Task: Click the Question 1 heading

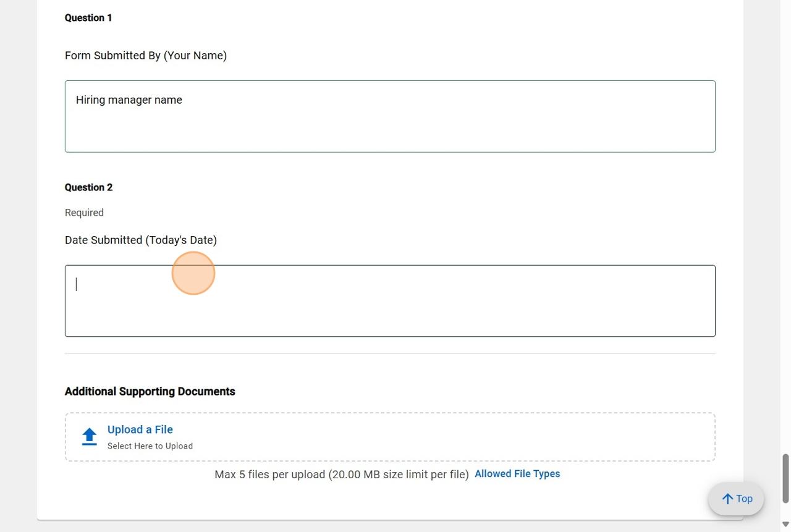Action: pos(88,18)
